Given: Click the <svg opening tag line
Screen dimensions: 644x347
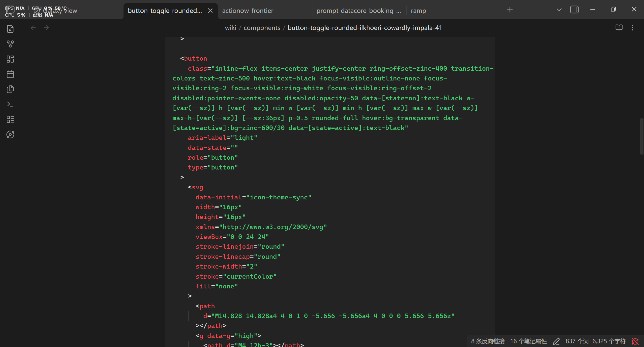Looking at the screenshot, I should pyautogui.click(x=195, y=187).
